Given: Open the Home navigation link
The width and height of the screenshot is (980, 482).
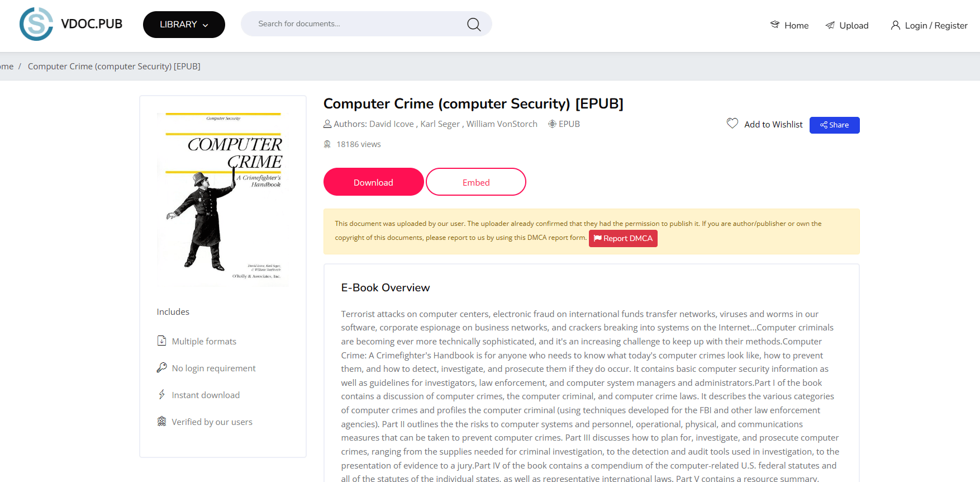Looking at the screenshot, I should (x=796, y=25).
